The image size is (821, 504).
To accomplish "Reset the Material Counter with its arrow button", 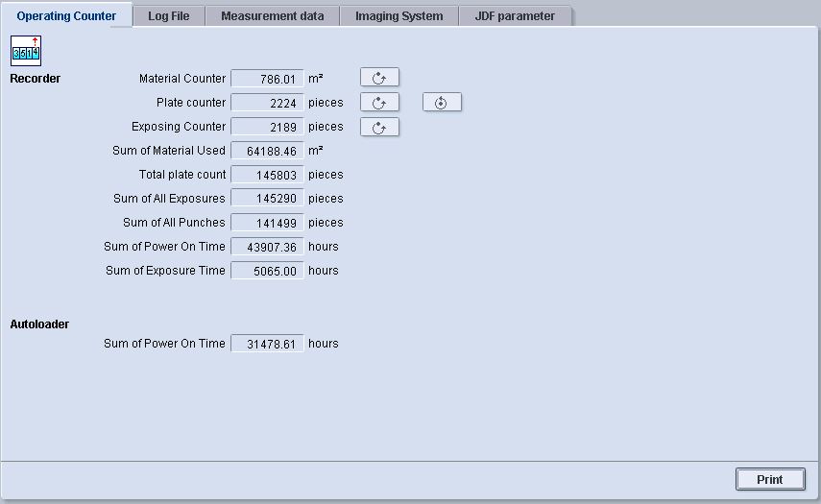I will pyautogui.click(x=379, y=79).
